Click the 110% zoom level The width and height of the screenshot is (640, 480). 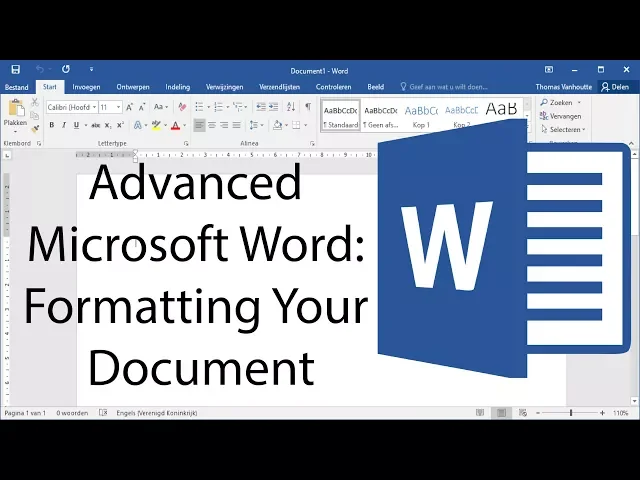click(x=620, y=413)
